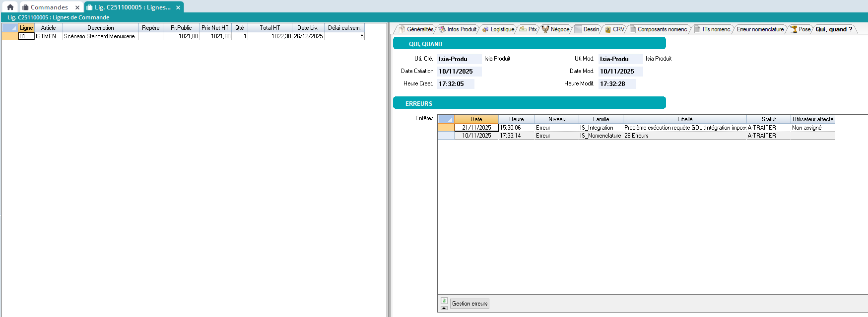Collapse panel with the black up arrow
The image size is (868, 317).
click(444, 308)
